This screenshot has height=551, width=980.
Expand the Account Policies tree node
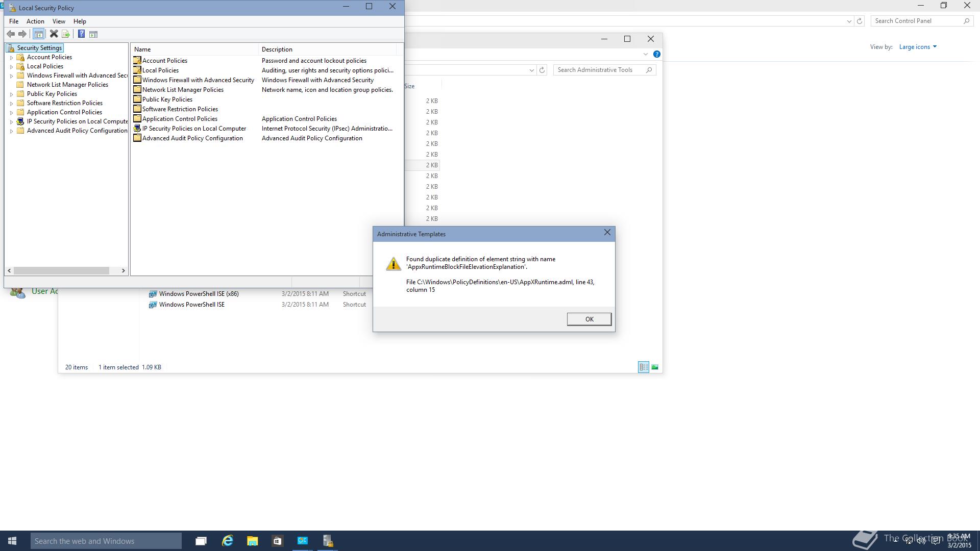pos(11,58)
